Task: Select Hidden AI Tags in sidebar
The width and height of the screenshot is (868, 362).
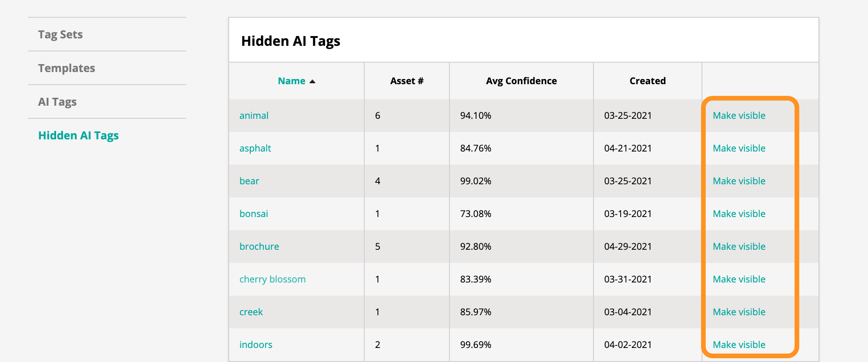Action: 79,136
